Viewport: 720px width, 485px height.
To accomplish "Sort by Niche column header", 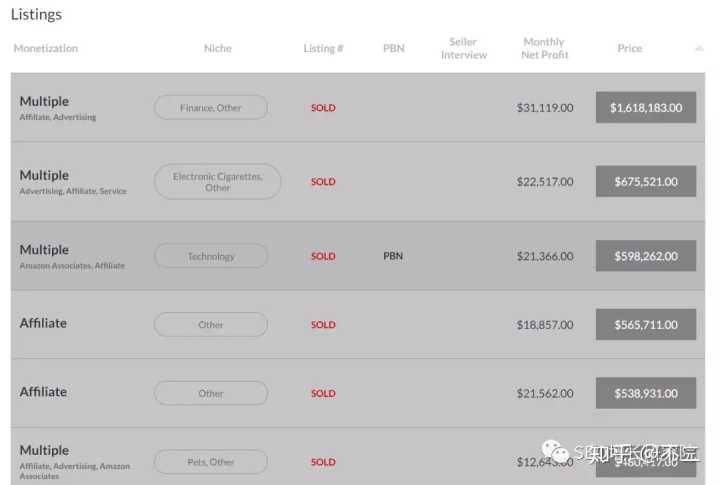I will click(218, 48).
